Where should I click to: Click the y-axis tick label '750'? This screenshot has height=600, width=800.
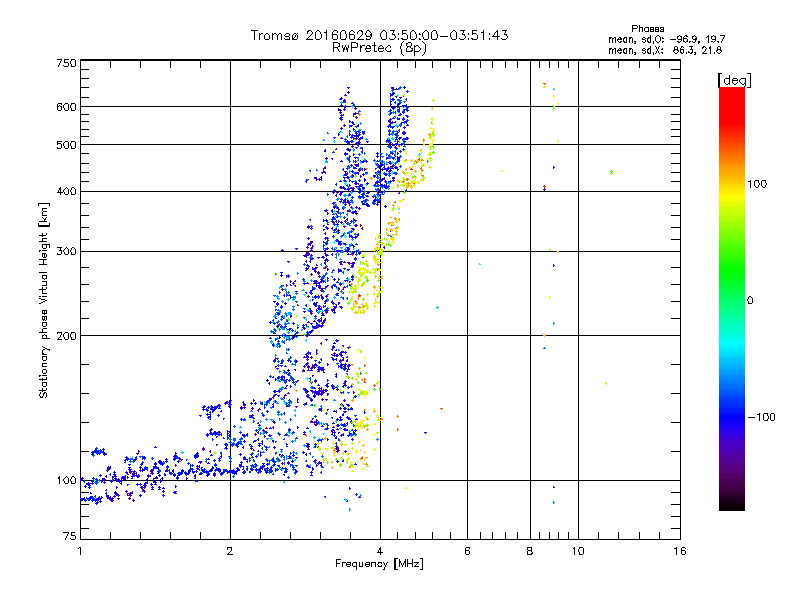(66, 63)
